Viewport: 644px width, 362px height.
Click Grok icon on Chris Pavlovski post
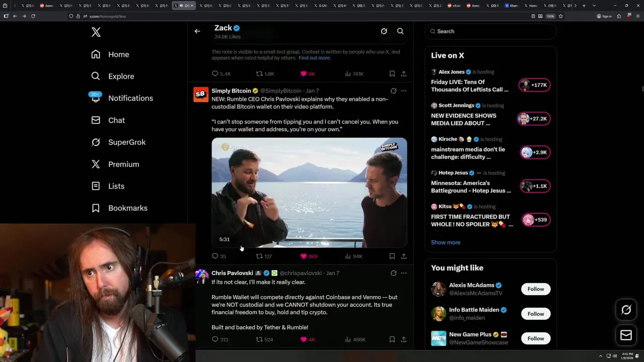(x=393, y=273)
